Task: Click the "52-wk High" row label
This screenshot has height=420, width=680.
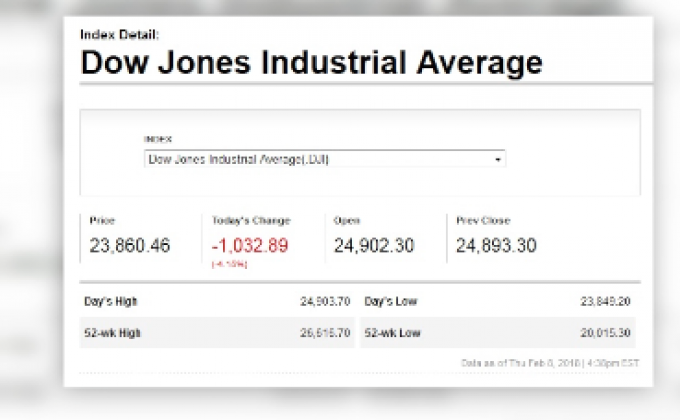Action: click(x=112, y=331)
